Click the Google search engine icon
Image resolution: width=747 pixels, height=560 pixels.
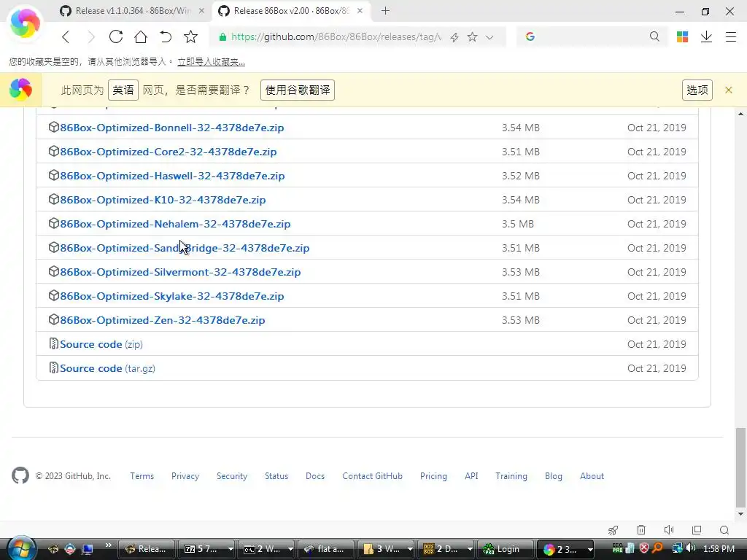[x=530, y=36]
